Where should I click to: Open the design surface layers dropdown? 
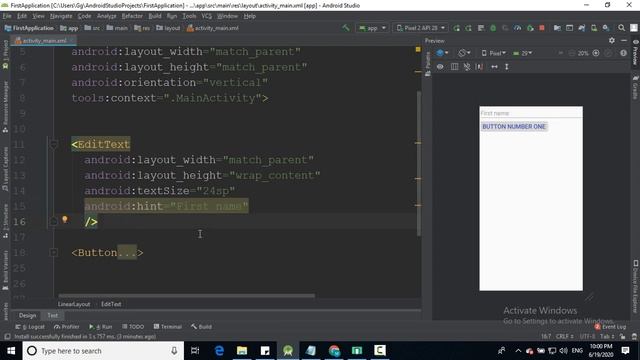pyautogui.click(x=442, y=53)
